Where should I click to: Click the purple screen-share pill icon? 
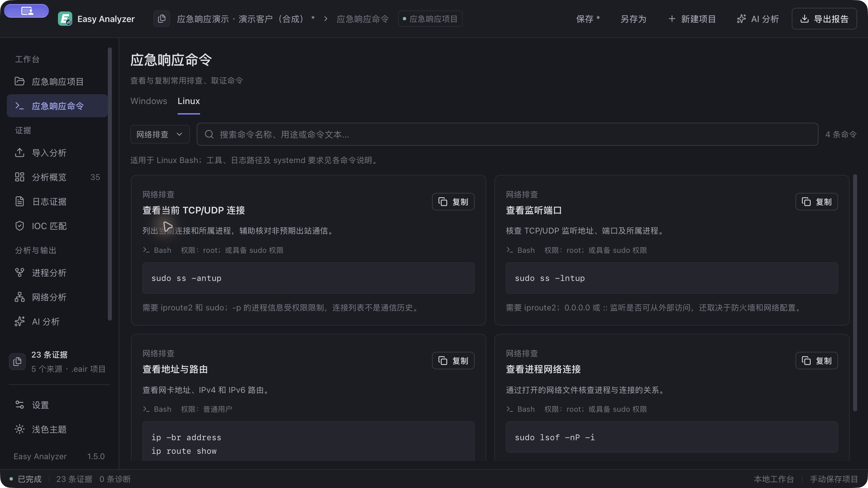tap(26, 11)
